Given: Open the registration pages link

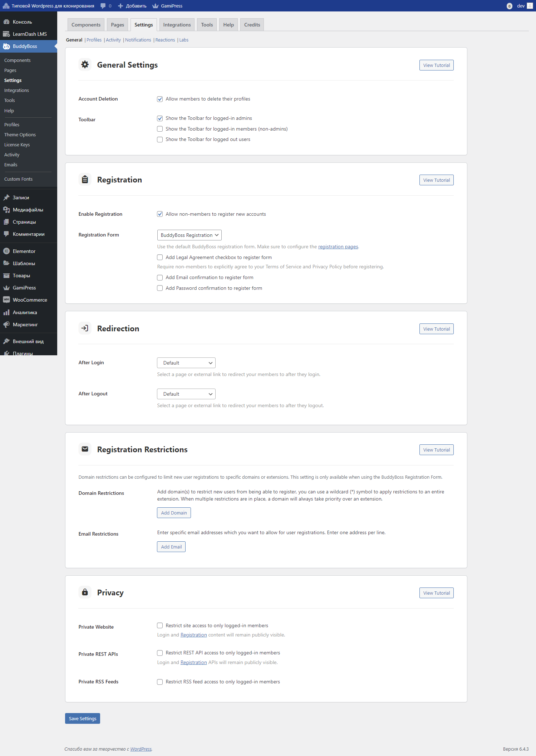Looking at the screenshot, I should tap(338, 247).
